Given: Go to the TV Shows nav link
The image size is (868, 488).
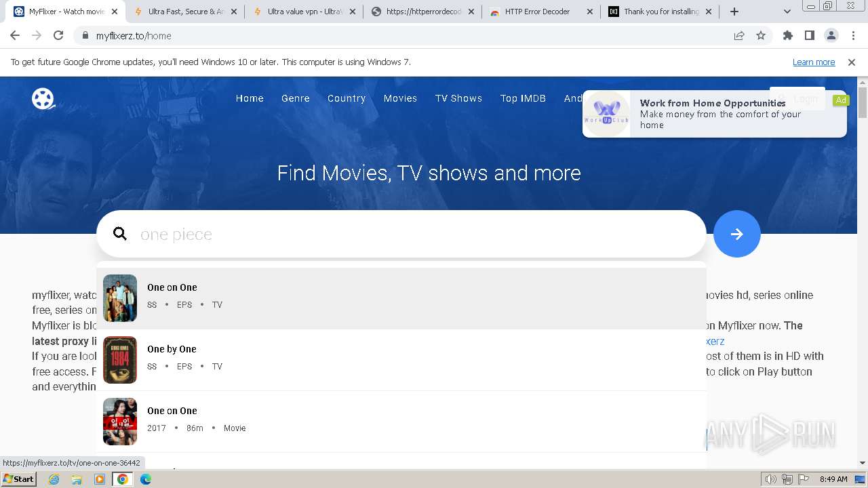Looking at the screenshot, I should click(x=458, y=98).
